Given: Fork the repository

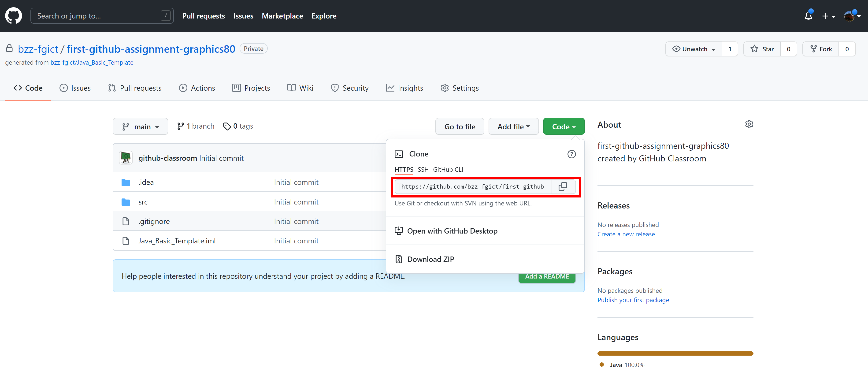Looking at the screenshot, I should (821, 49).
